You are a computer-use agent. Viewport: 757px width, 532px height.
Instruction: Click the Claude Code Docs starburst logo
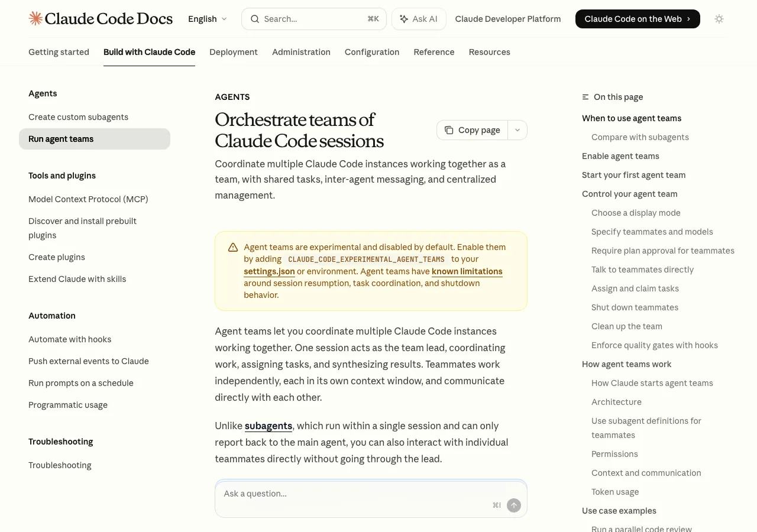point(35,18)
